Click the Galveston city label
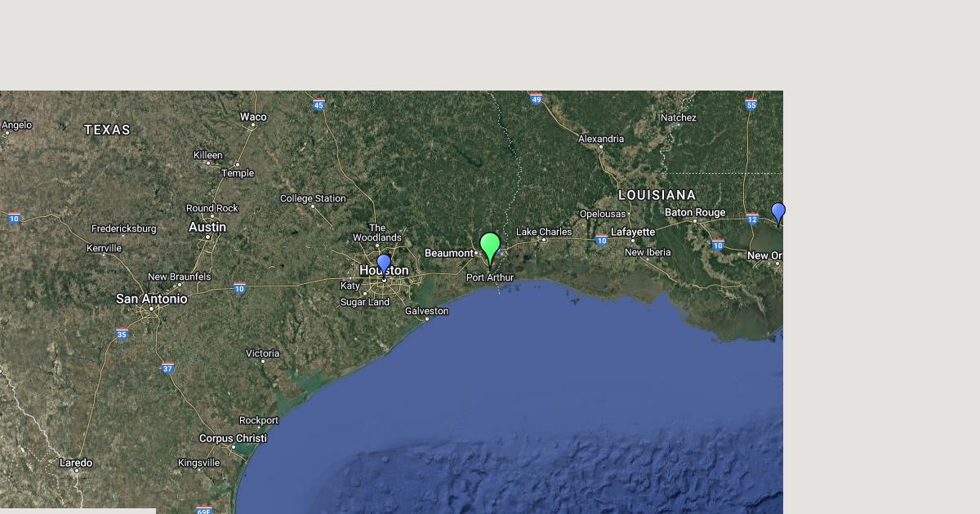 pyautogui.click(x=427, y=311)
